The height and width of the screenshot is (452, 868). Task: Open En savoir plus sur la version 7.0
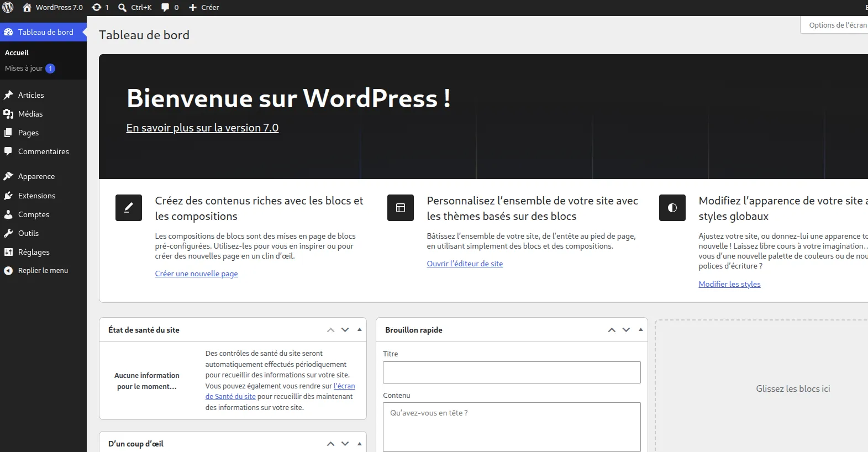(202, 128)
